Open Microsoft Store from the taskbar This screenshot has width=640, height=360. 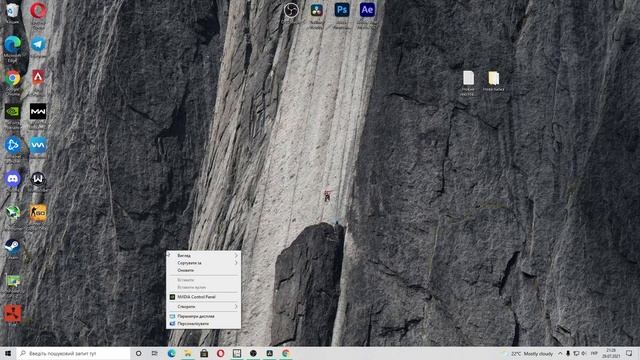pos(204,353)
